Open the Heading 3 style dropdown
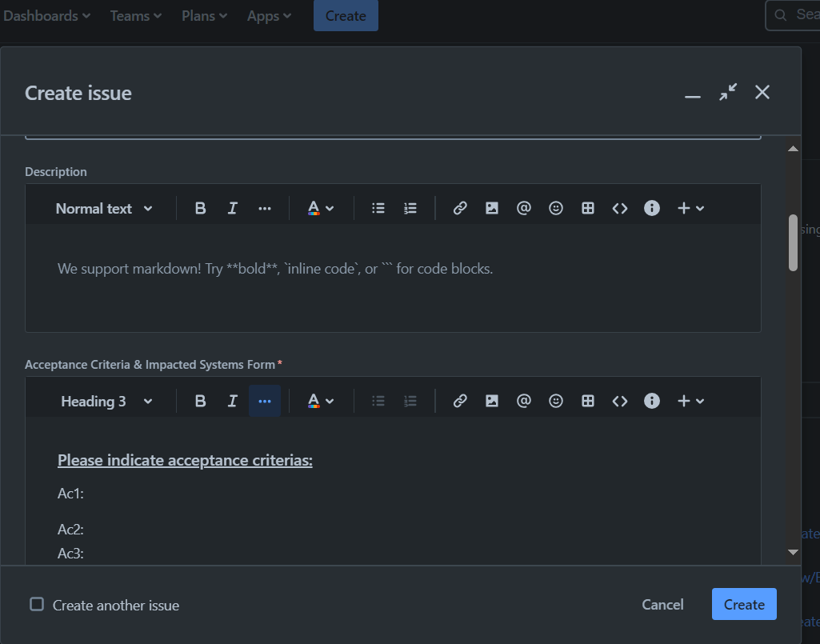The height and width of the screenshot is (644, 820). [106, 402]
